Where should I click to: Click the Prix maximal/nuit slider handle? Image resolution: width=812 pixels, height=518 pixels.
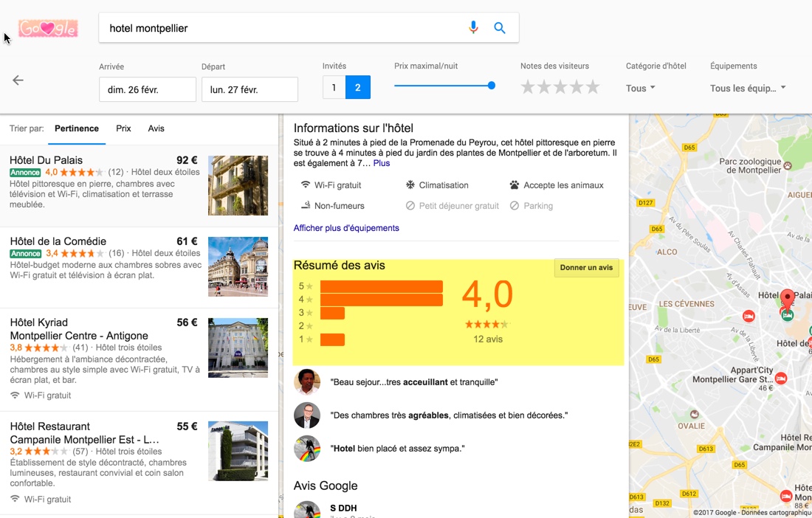[x=492, y=86]
